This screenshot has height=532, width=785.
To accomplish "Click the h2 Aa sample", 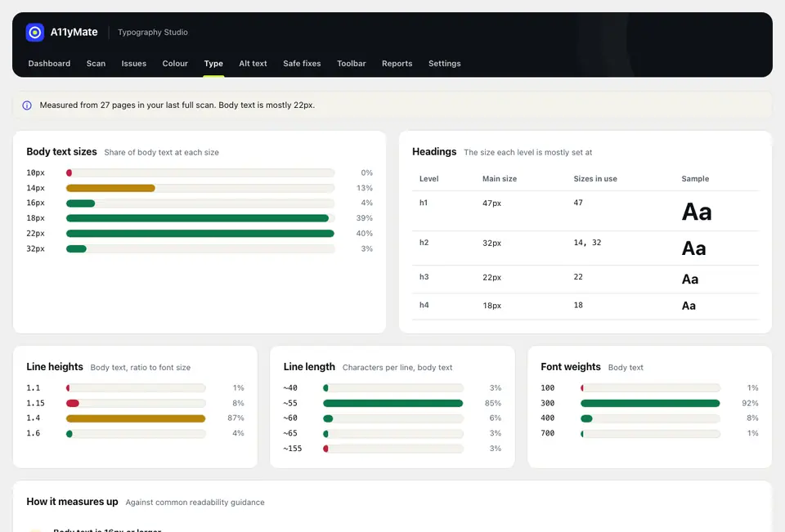I will point(694,248).
